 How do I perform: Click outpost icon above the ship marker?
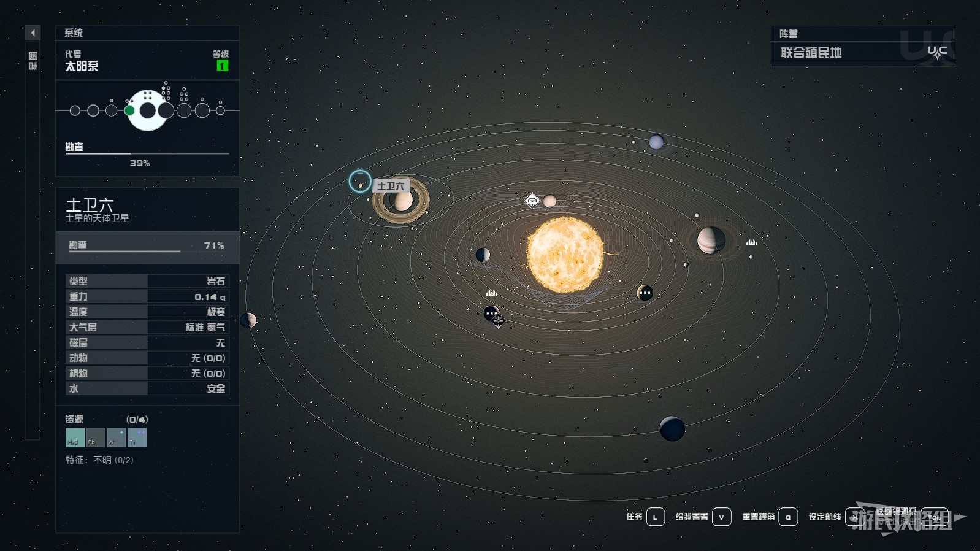(491, 293)
